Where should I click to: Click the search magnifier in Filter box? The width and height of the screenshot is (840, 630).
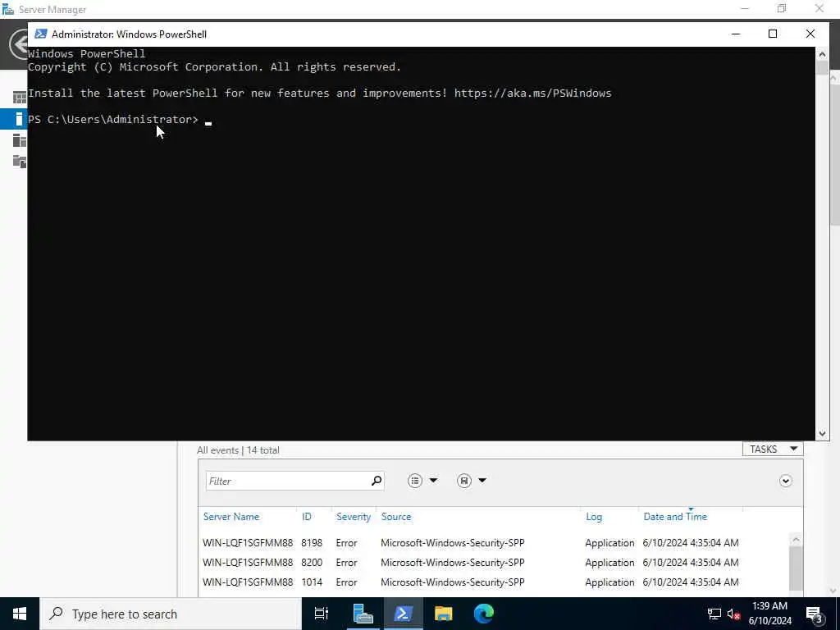(377, 481)
